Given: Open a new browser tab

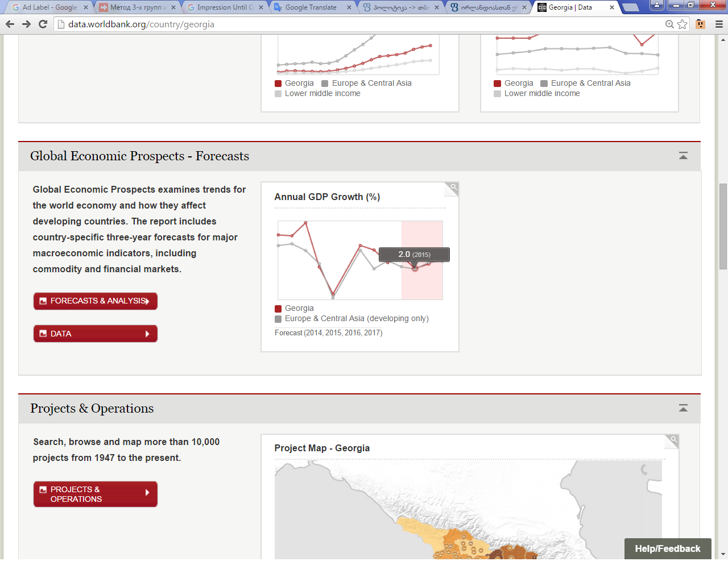Looking at the screenshot, I should coord(630,7).
